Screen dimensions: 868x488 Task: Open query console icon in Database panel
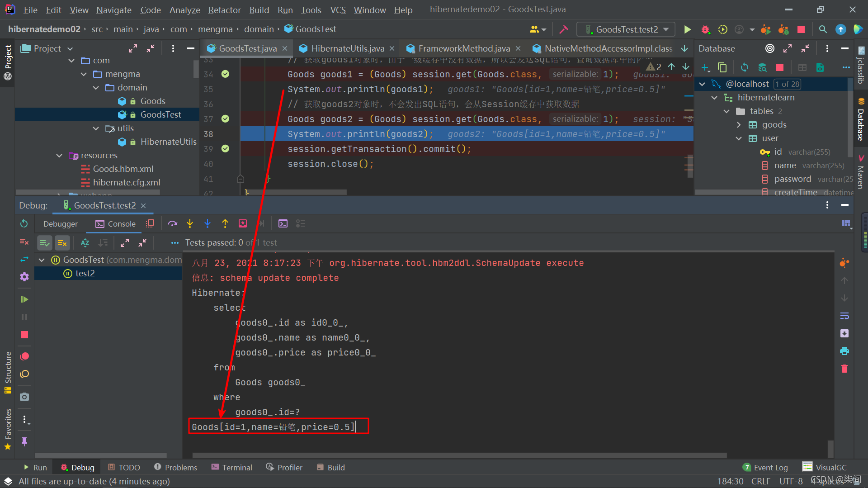pyautogui.click(x=820, y=68)
